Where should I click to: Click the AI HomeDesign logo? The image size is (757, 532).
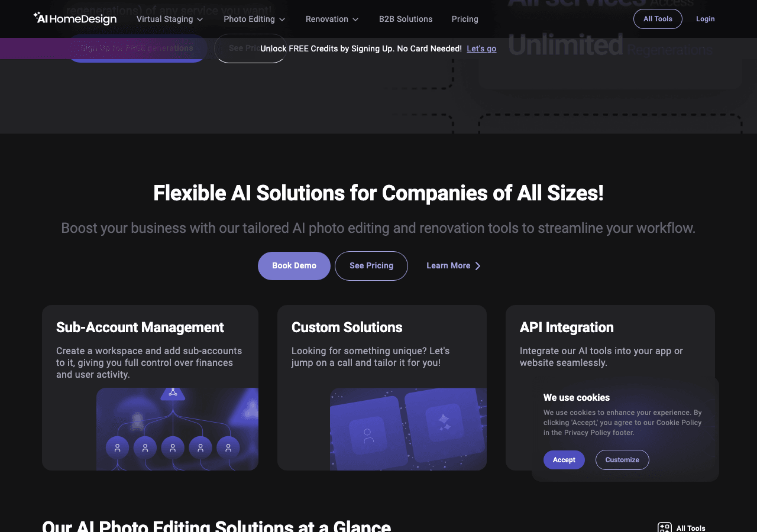[x=75, y=19]
